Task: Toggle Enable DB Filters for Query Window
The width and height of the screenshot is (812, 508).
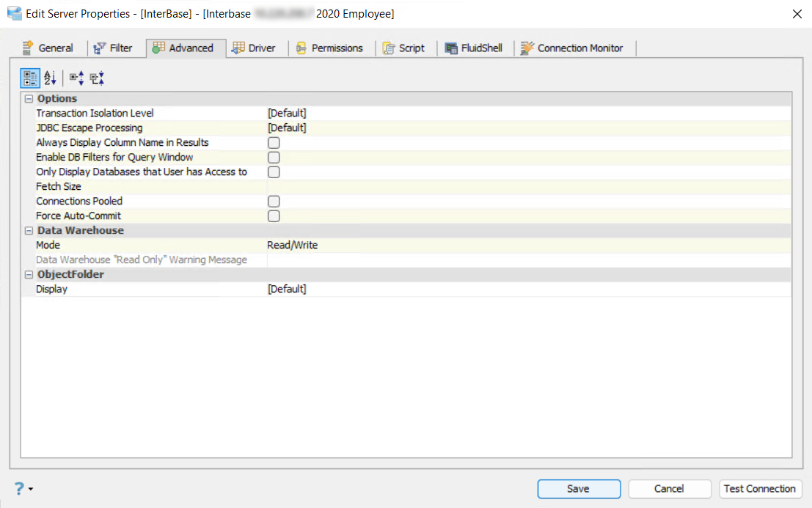Action: pos(274,158)
